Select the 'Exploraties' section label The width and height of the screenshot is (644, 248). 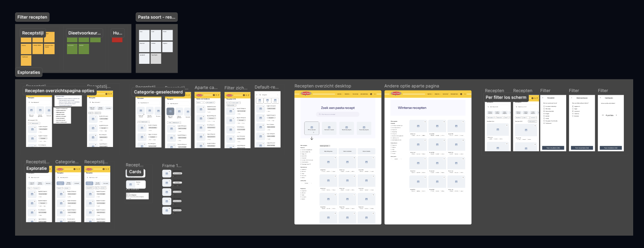point(29,72)
